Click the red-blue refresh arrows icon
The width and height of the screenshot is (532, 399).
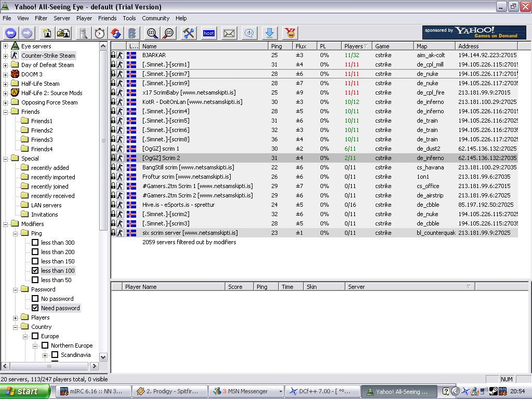[116, 33]
